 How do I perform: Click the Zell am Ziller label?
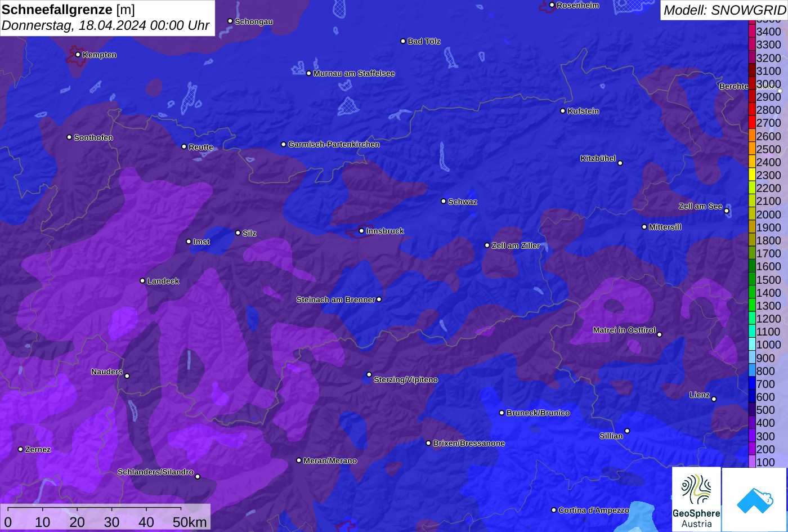pos(516,245)
